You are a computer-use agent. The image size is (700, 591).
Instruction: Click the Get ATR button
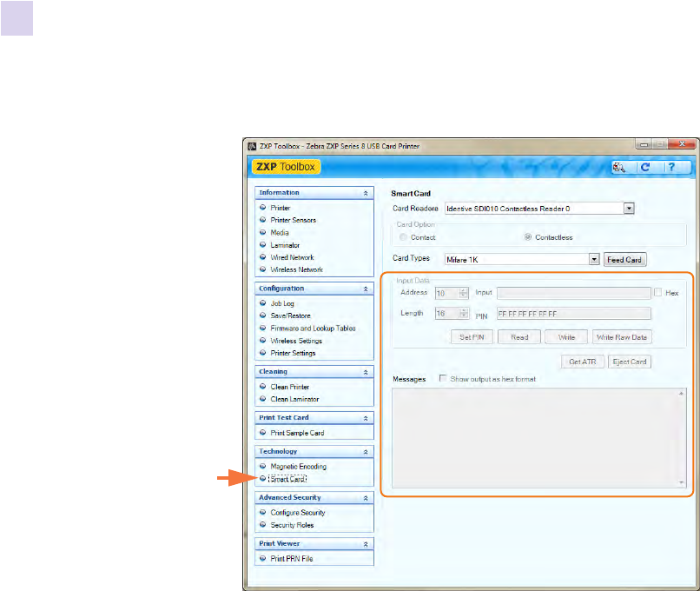pyautogui.click(x=583, y=362)
